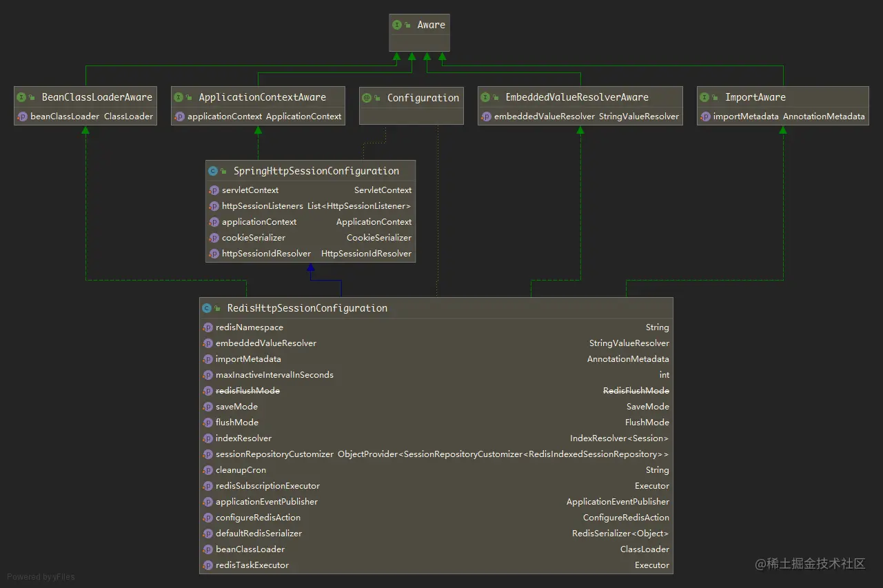Click the FlushMode type label
The height and width of the screenshot is (588, 883).
click(647, 423)
